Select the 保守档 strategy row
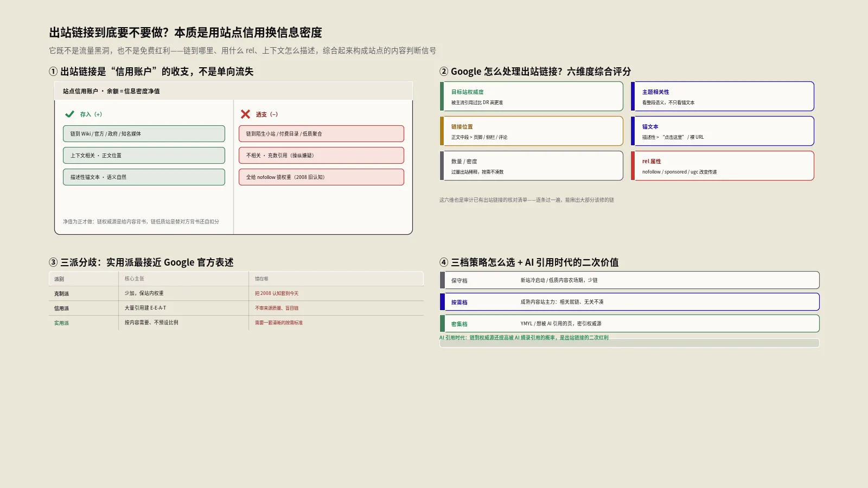Image resolution: width=868 pixels, height=488 pixels. (x=629, y=280)
